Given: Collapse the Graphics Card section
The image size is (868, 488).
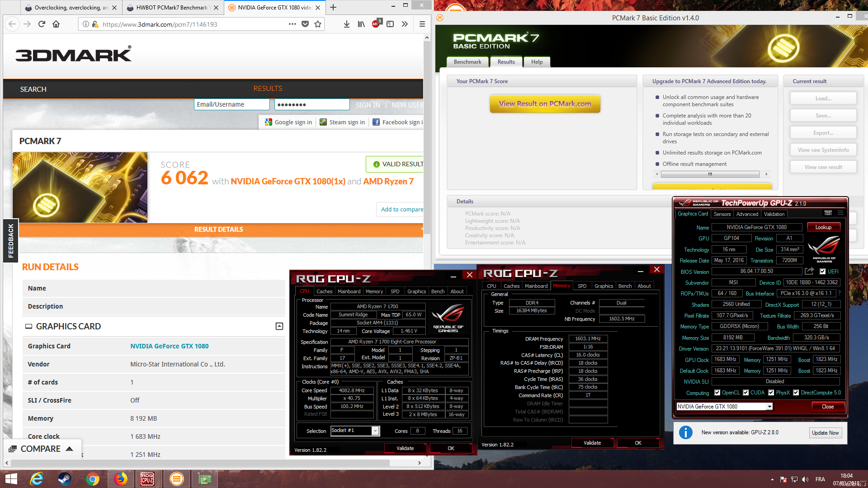Looking at the screenshot, I should [279, 326].
